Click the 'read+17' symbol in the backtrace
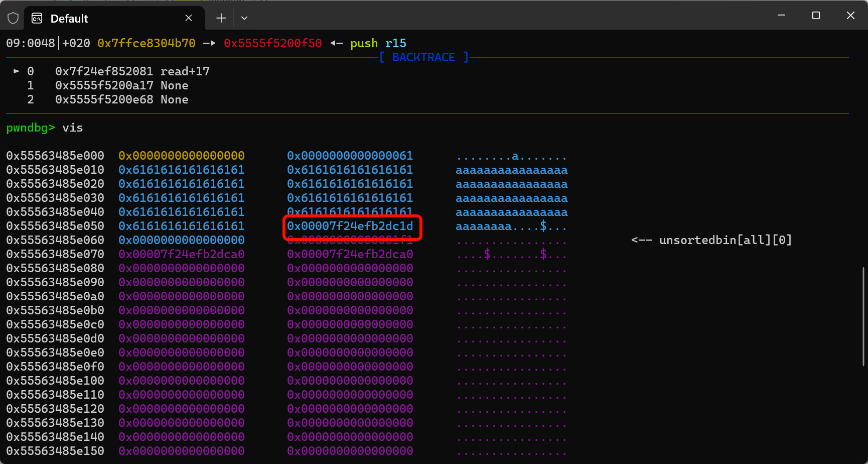The image size is (868, 464). pos(185,71)
